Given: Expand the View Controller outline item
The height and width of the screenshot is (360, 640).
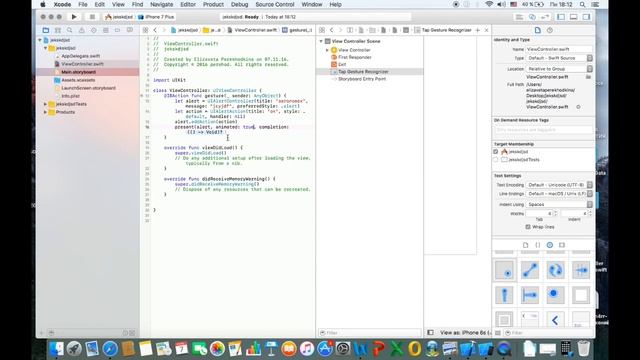Looking at the screenshot, I should pos(327,50).
